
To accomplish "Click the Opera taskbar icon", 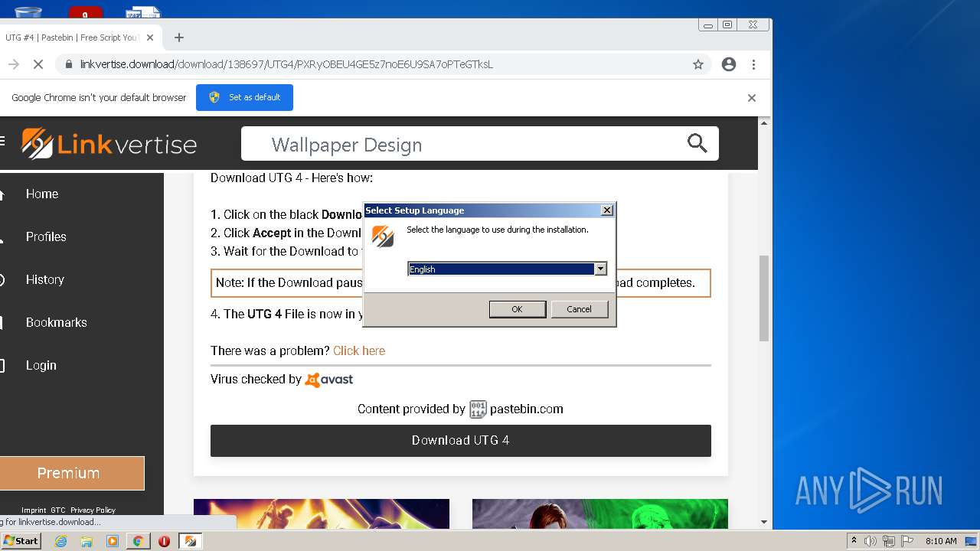I will click(x=164, y=541).
